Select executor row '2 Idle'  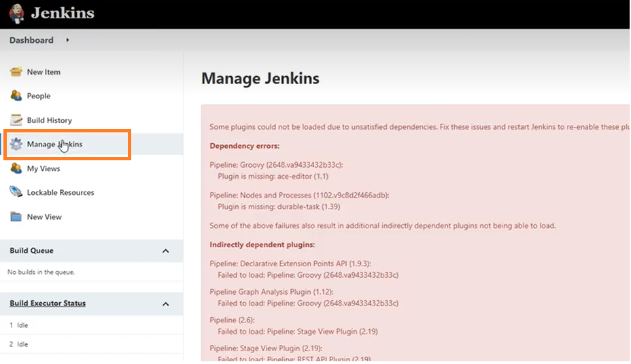click(x=91, y=344)
